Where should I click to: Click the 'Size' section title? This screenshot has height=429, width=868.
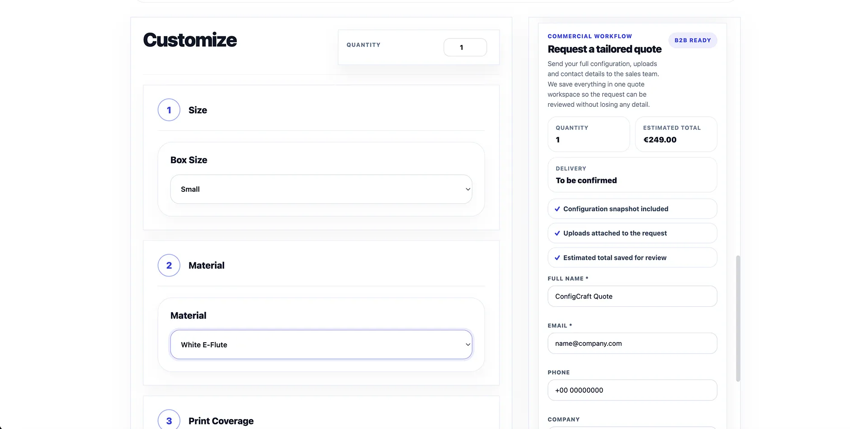point(198,110)
